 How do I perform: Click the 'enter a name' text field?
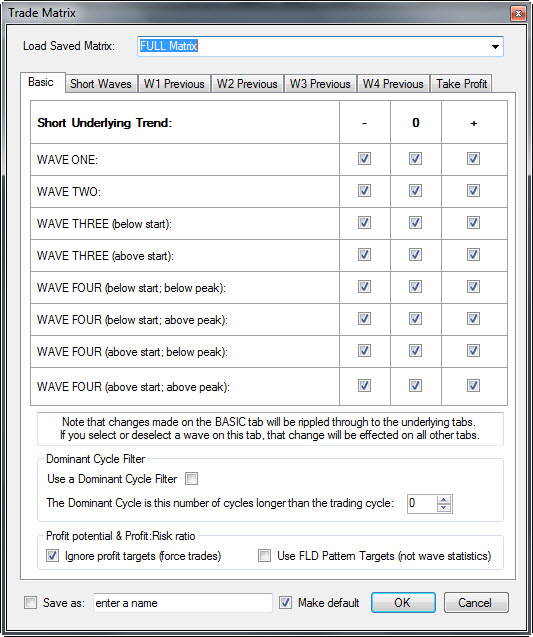182,603
